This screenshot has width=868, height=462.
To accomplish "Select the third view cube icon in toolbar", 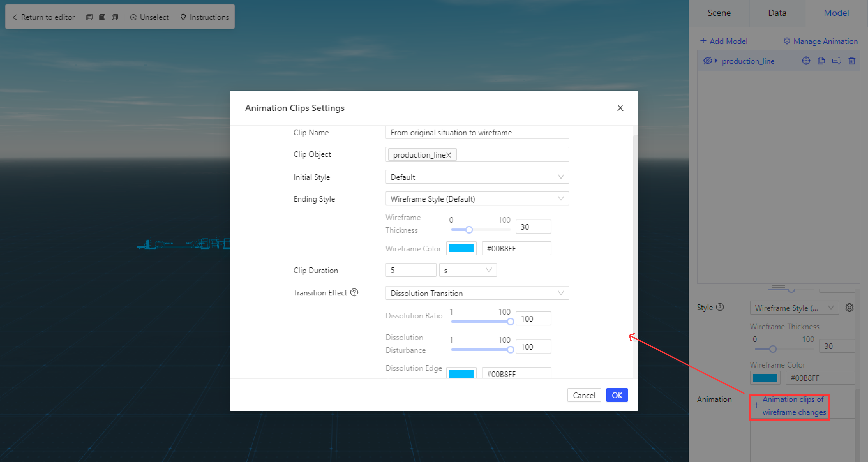I will click(x=115, y=17).
